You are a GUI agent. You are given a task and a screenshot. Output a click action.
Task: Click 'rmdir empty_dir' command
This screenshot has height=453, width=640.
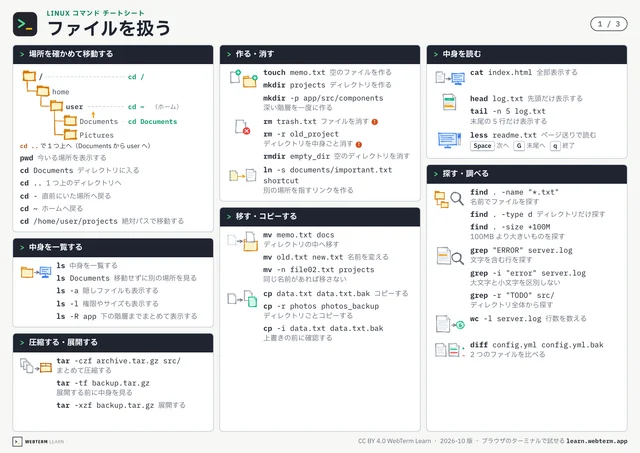point(296,156)
